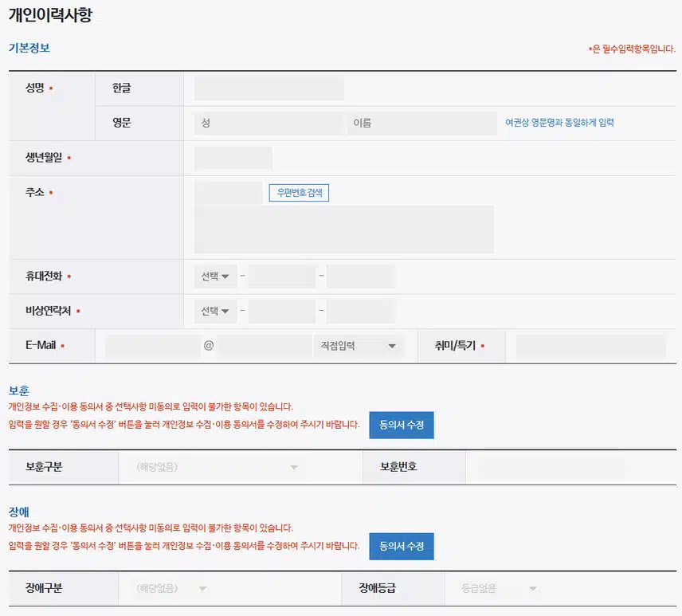Click the 영문 sub-label
The height and width of the screenshot is (616, 682).
pos(121,123)
